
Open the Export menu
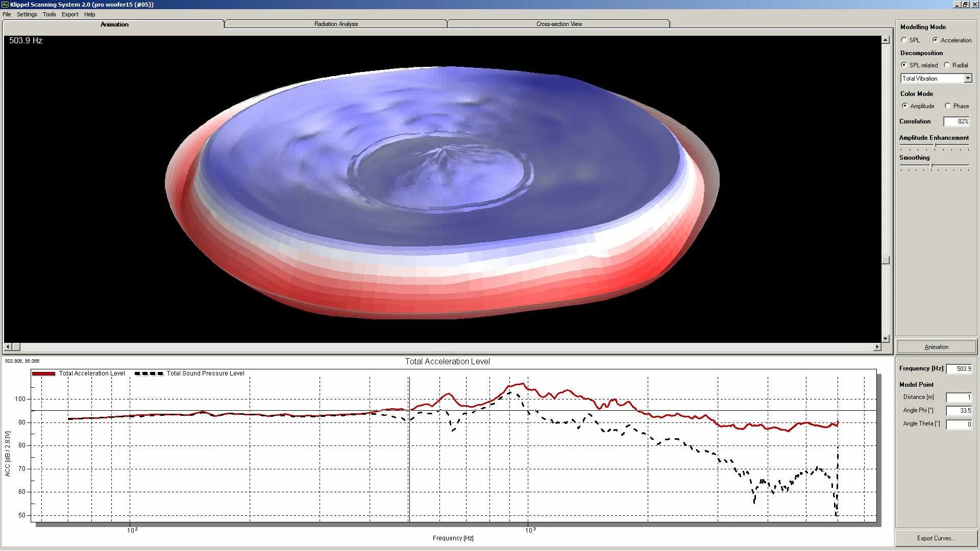[70, 14]
